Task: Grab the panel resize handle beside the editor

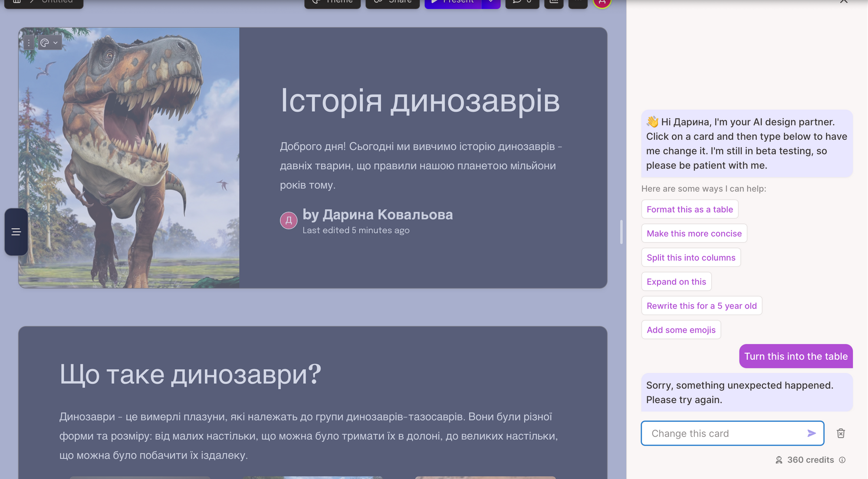Action: point(621,232)
